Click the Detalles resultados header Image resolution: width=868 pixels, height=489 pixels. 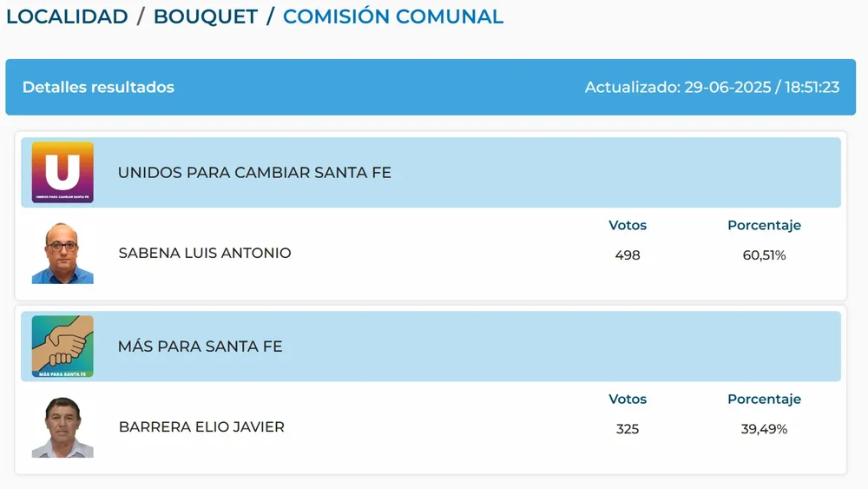[x=98, y=87]
